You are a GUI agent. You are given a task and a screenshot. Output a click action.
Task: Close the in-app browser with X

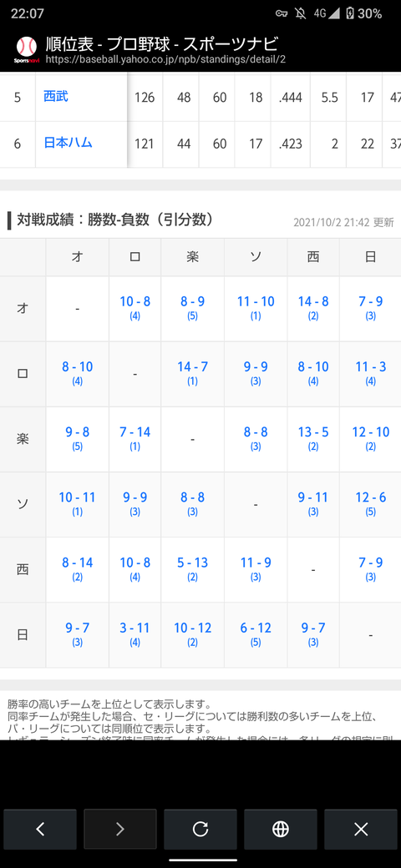pyautogui.click(x=361, y=829)
